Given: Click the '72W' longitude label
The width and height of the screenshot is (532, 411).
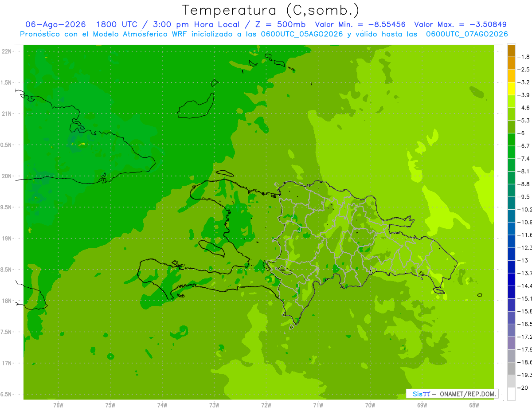Looking at the screenshot, I should [x=266, y=405].
